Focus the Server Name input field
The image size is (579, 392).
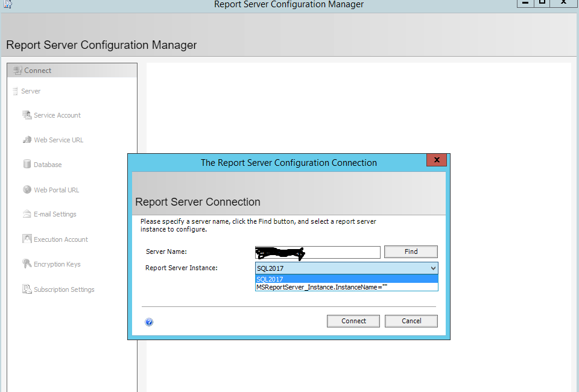click(318, 253)
